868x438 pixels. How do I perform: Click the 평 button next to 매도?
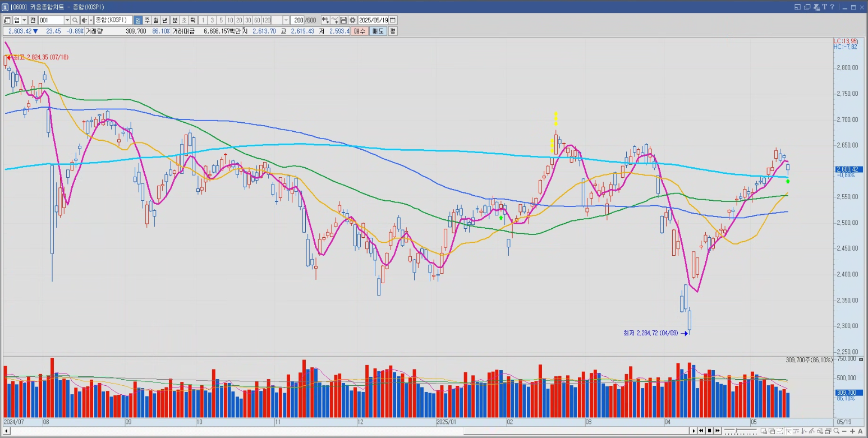coord(393,32)
